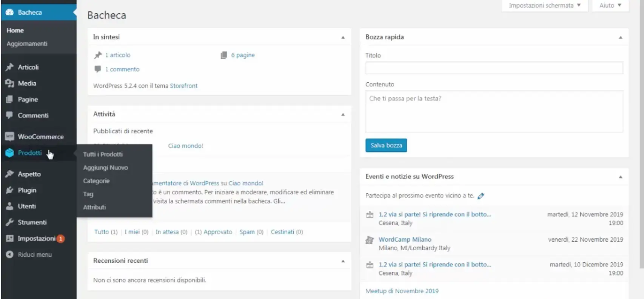Open the Cestinati comments filter
Viewport: 644px width, 299px height.
282,232
